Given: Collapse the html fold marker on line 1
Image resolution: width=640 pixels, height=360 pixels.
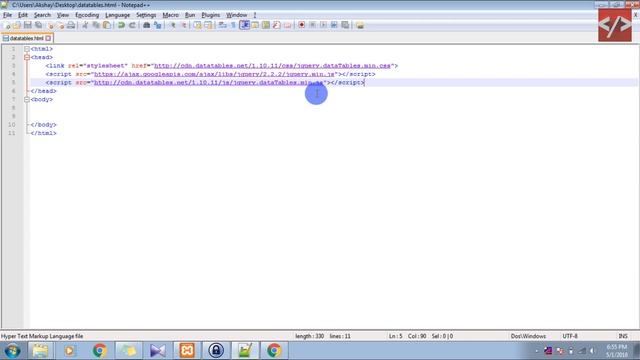Looking at the screenshot, I should tap(27, 49).
